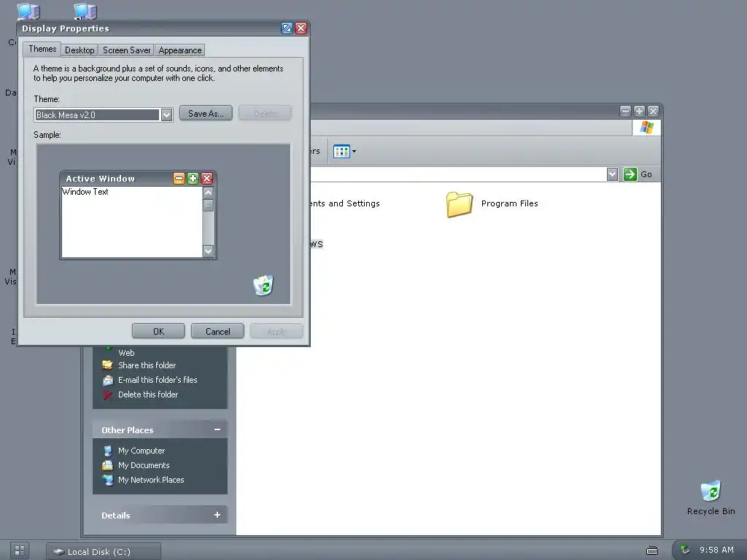Open the Theme dropdown list
Screen dimensions: 747x560
point(166,114)
